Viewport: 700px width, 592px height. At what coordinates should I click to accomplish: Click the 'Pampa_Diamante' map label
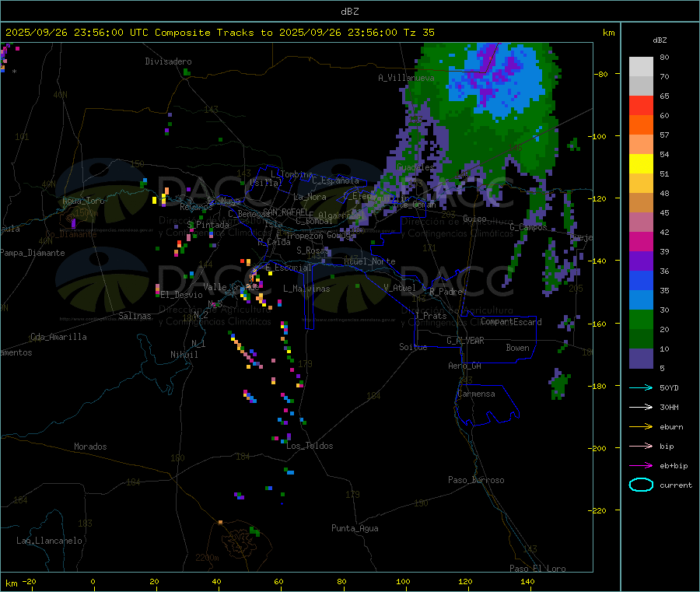(33, 253)
